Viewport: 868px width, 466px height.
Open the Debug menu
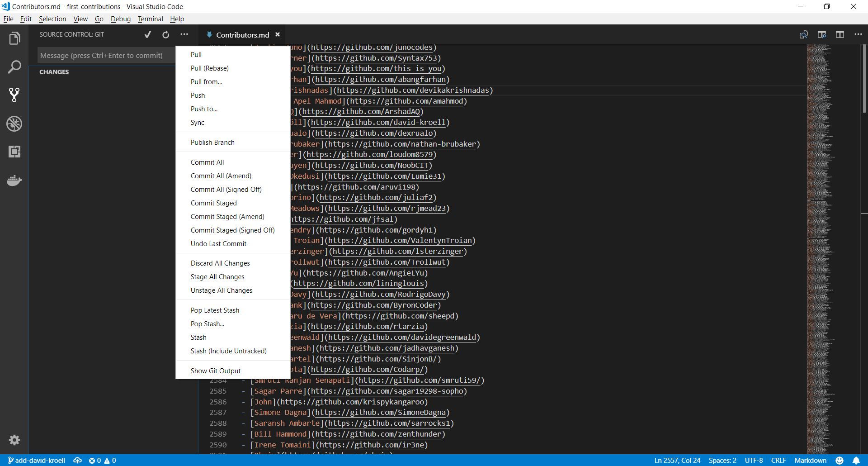click(x=121, y=19)
